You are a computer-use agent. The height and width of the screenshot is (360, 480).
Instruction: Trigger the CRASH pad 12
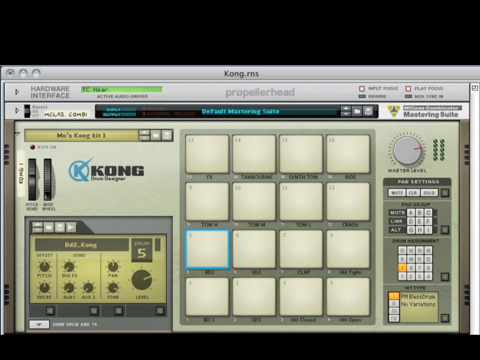pyautogui.click(x=348, y=201)
